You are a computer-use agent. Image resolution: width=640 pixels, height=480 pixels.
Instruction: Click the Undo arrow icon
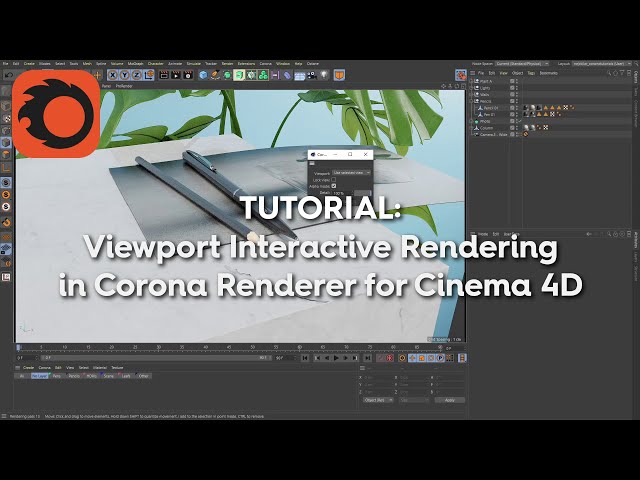[x=9, y=75]
